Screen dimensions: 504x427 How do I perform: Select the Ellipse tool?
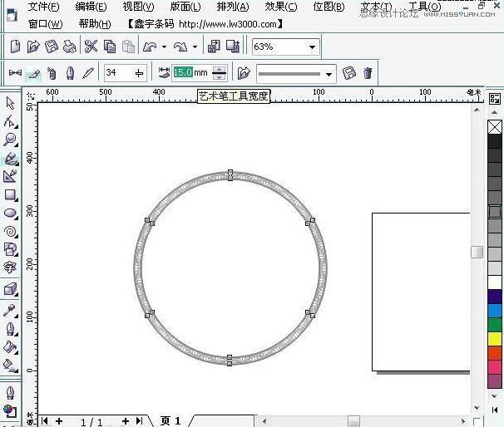[10, 213]
